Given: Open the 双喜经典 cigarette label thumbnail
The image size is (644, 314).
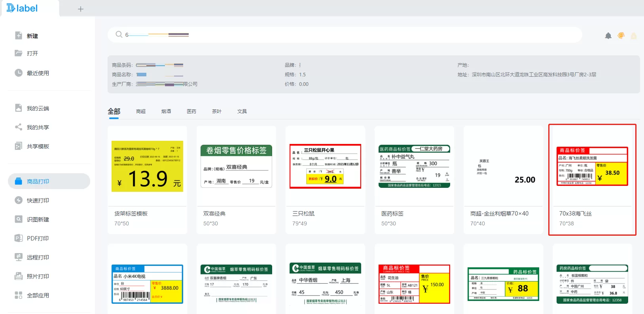Looking at the screenshot, I should 236,166.
